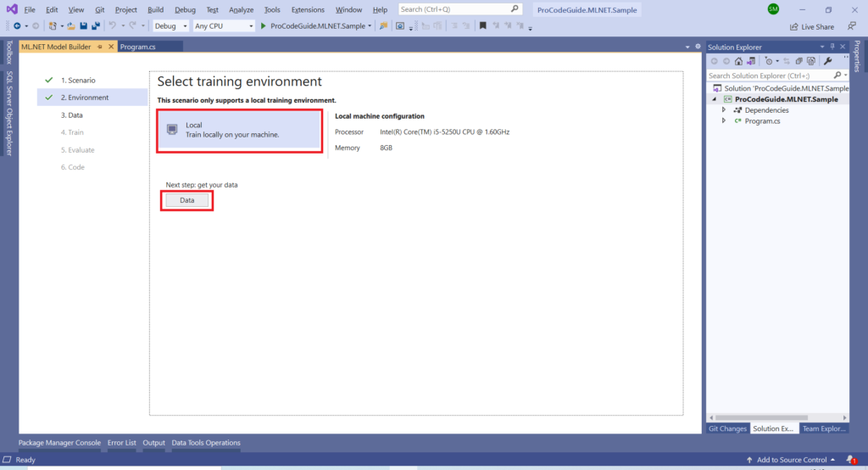Image resolution: width=868 pixels, height=470 pixels.
Task: Select the 2. Environment step
Action: tap(92, 98)
